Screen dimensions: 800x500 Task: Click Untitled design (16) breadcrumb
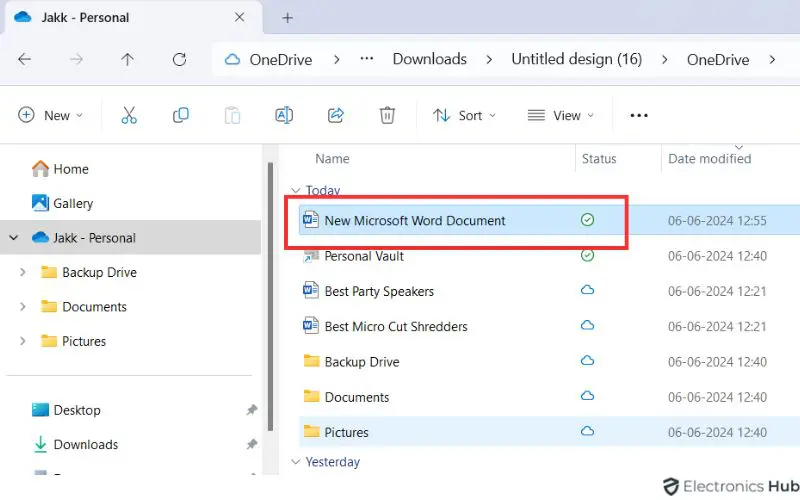[x=577, y=59]
